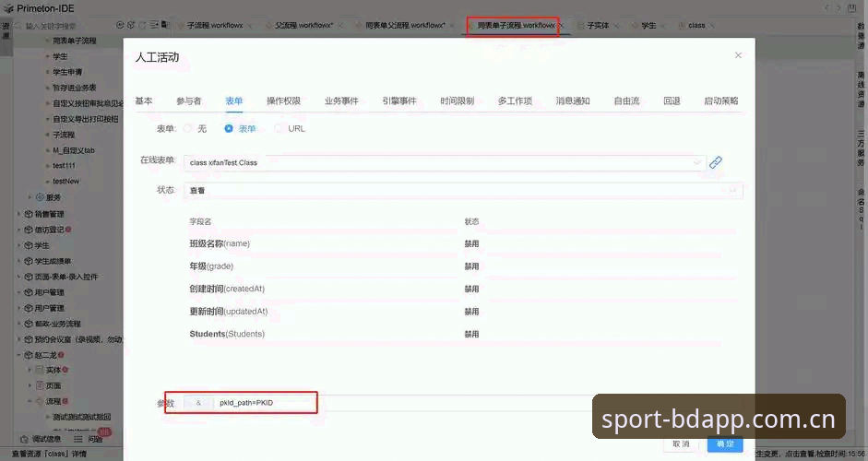Select the testNew tree item
This screenshot has width=868, height=461.
coord(65,181)
